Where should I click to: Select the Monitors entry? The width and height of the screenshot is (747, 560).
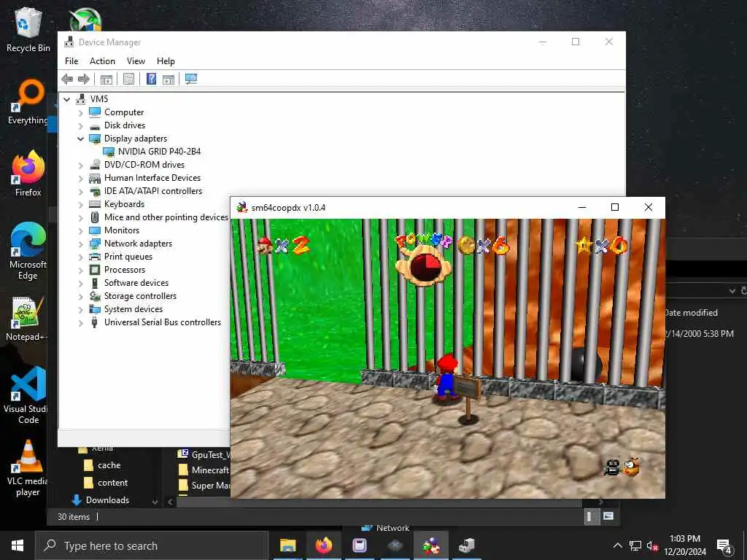122,230
